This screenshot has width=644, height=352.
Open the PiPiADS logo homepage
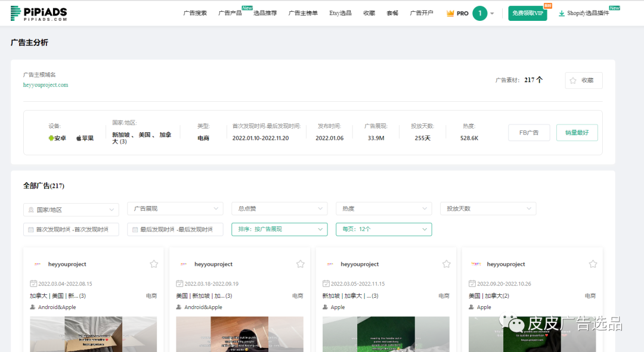click(39, 13)
